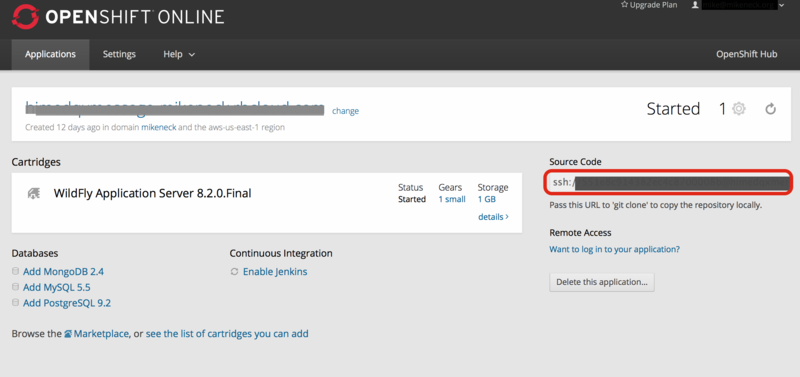
Task: Click the database icon beside Add MongoDB 2.4
Action: (16, 271)
